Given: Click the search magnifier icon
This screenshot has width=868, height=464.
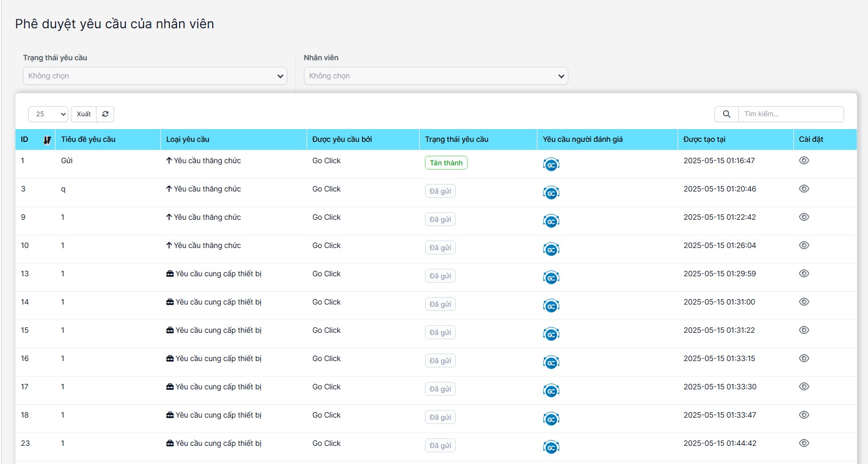Looking at the screenshot, I should 726,114.
